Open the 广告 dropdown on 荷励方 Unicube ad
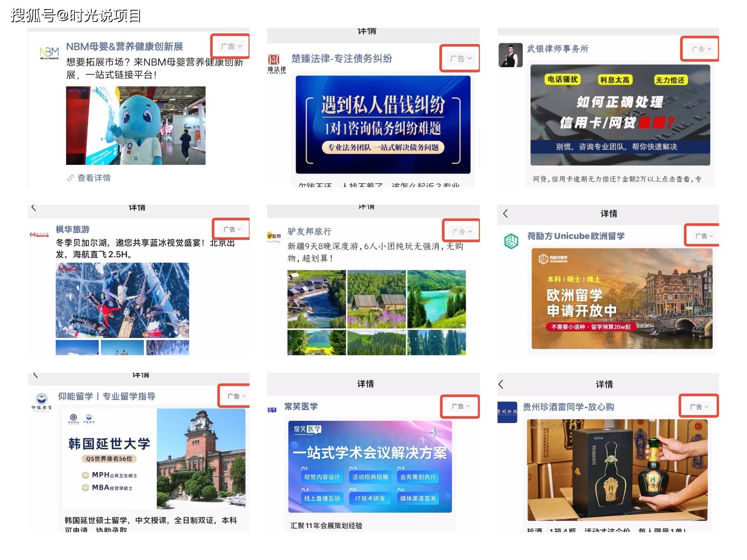This screenshot has height=560, width=747. point(704,236)
